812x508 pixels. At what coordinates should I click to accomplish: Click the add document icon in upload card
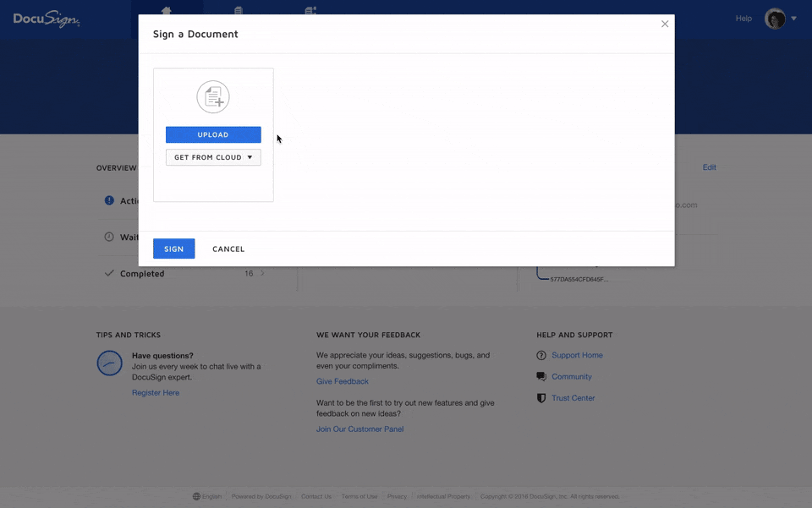[213, 97]
